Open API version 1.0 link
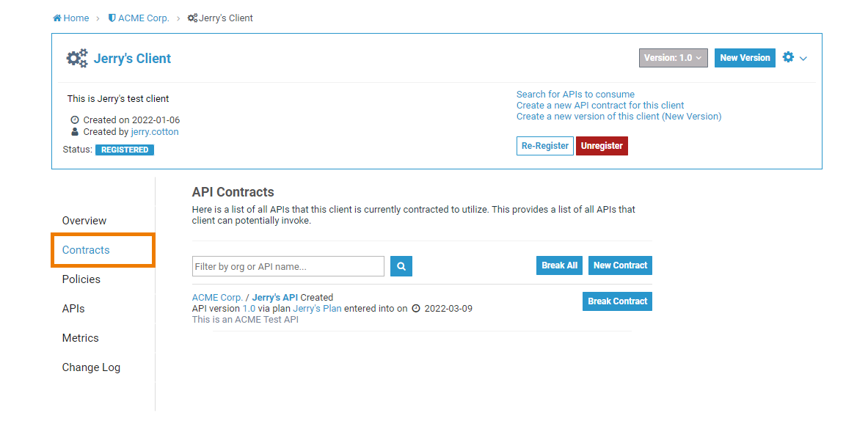Viewport: 868px width, 429px height. point(249,308)
